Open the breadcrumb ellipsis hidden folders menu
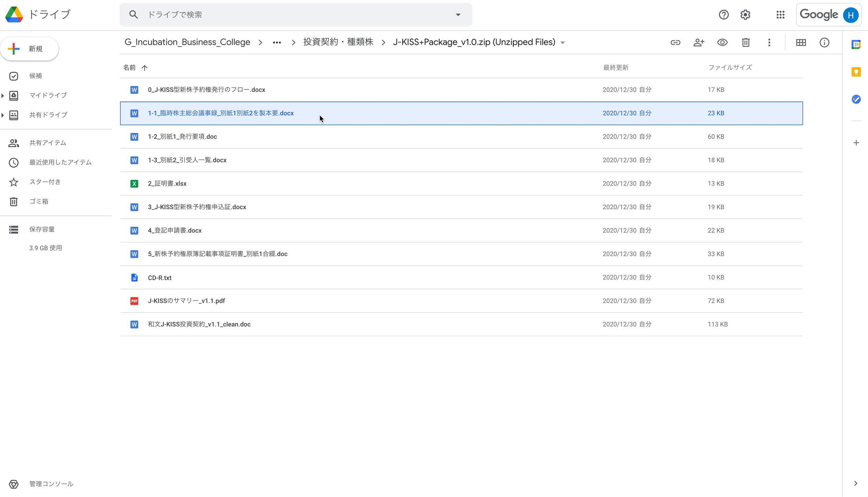Image resolution: width=868 pixels, height=497 pixels. pyautogui.click(x=277, y=42)
